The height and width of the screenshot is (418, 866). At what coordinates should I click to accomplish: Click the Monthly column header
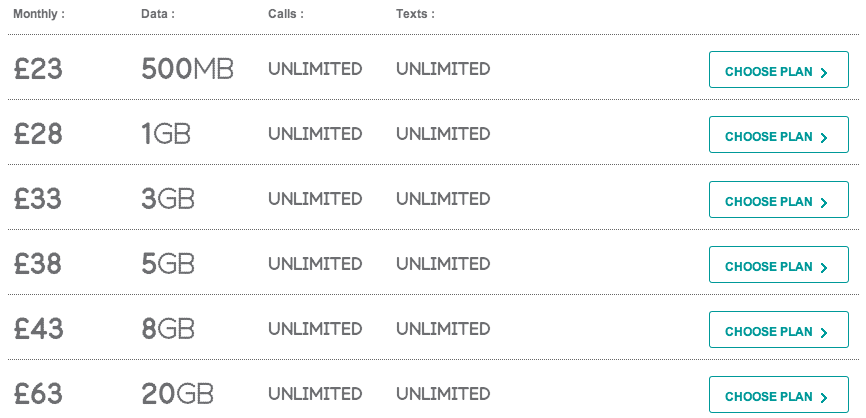(39, 14)
